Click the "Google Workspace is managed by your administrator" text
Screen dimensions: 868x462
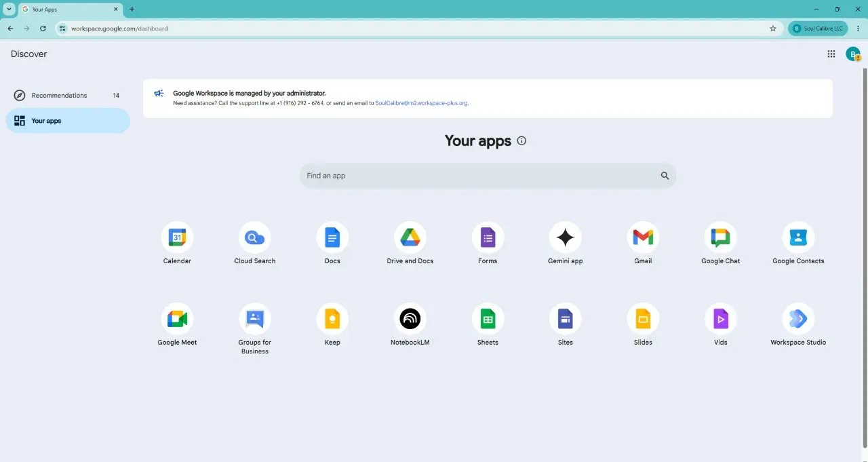(250, 93)
